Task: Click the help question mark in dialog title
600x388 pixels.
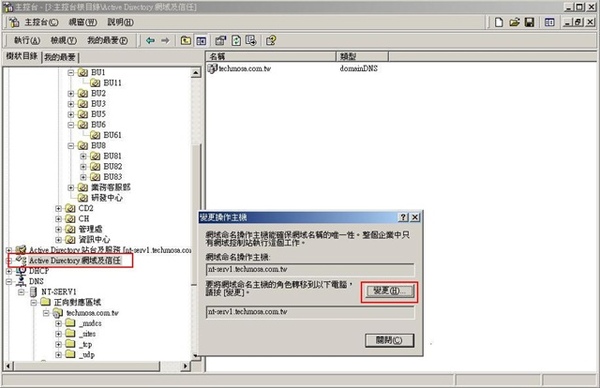Action: (403, 217)
